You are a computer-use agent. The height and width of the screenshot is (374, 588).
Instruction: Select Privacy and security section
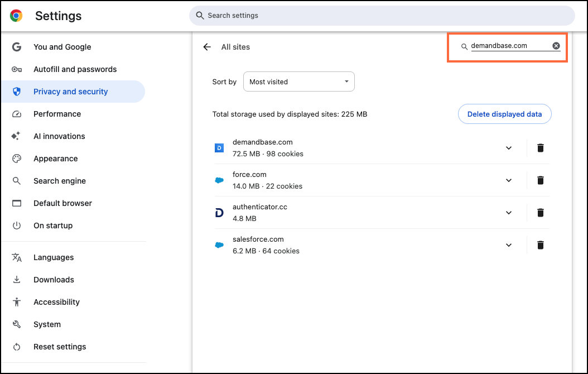point(73,92)
